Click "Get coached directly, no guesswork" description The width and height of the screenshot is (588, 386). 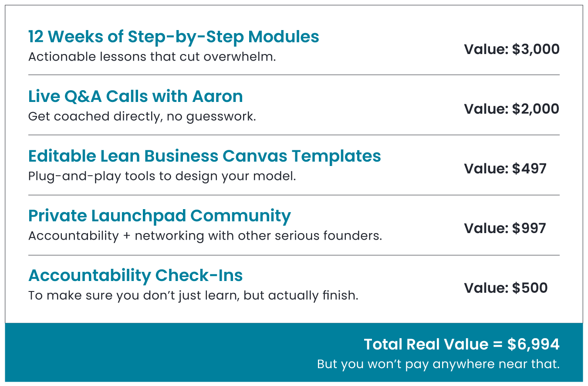tap(142, 117)
